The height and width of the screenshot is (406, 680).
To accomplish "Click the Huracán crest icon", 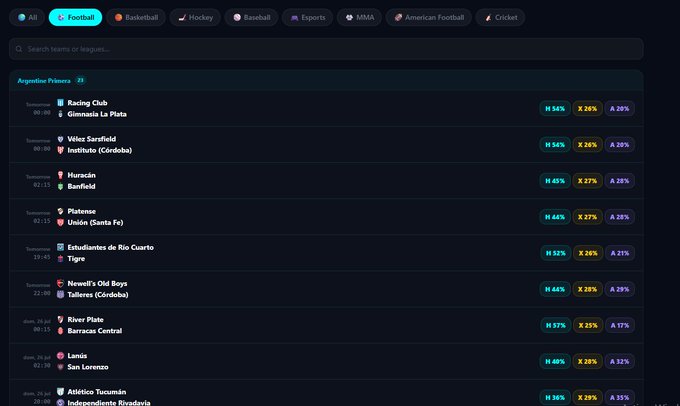I will [x=60, y=175].
